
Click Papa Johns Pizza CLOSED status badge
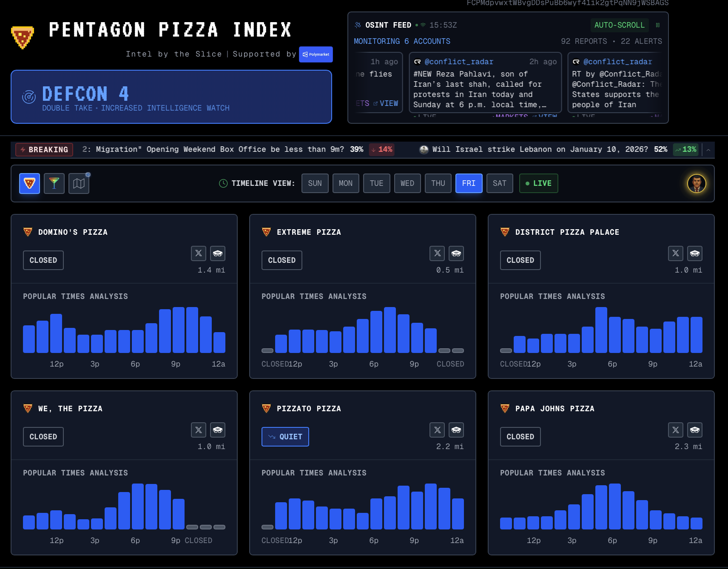(520, 437)
